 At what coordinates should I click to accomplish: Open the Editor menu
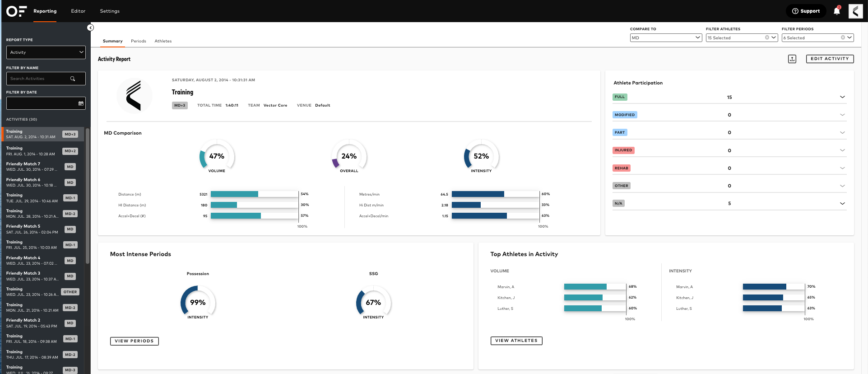point(78,11)
